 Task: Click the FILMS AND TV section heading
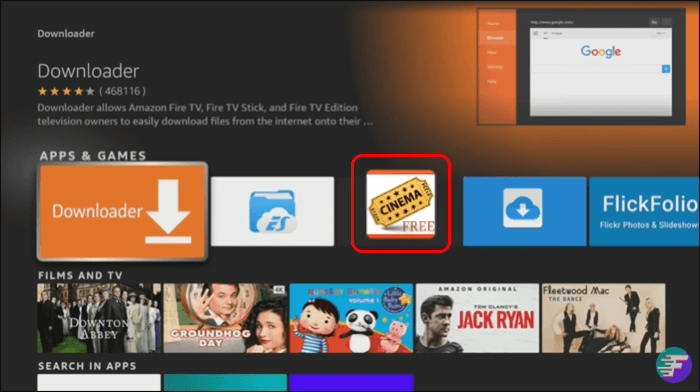pyautogui.click(x=80, y=275)
